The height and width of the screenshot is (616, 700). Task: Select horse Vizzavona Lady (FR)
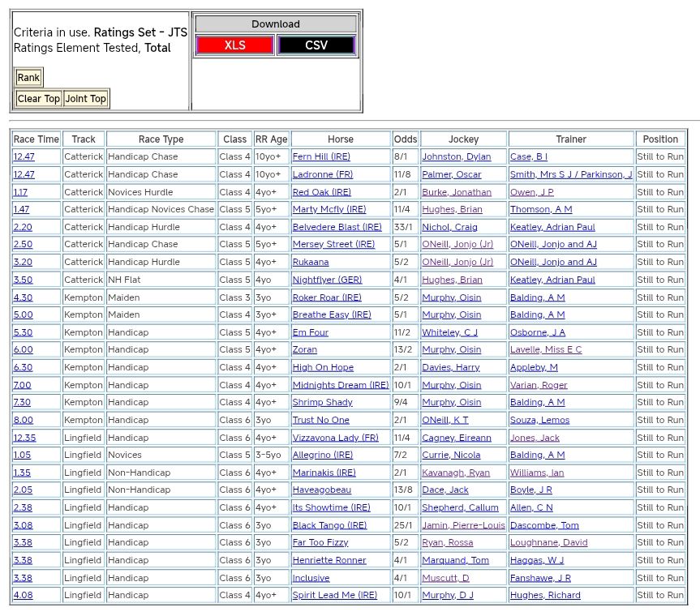coord(335,438)
